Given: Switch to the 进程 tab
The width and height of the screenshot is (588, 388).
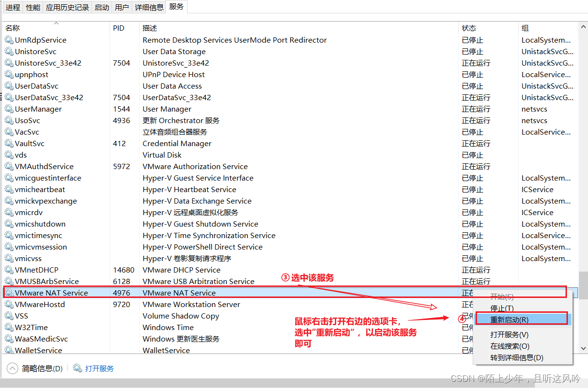Looking at the screenshot, I should coord(13,7).
